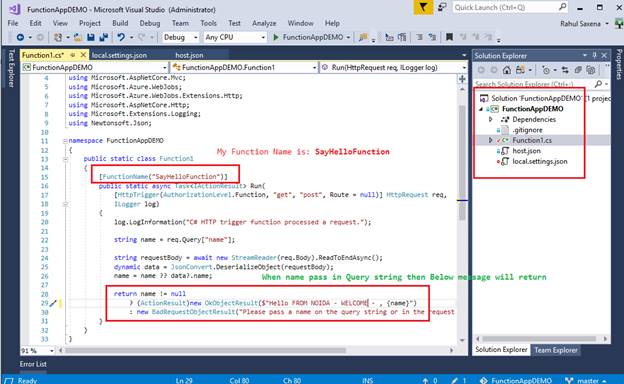
Task: Select the Solution Explorer bottom tab
Action: coord(501,349)
